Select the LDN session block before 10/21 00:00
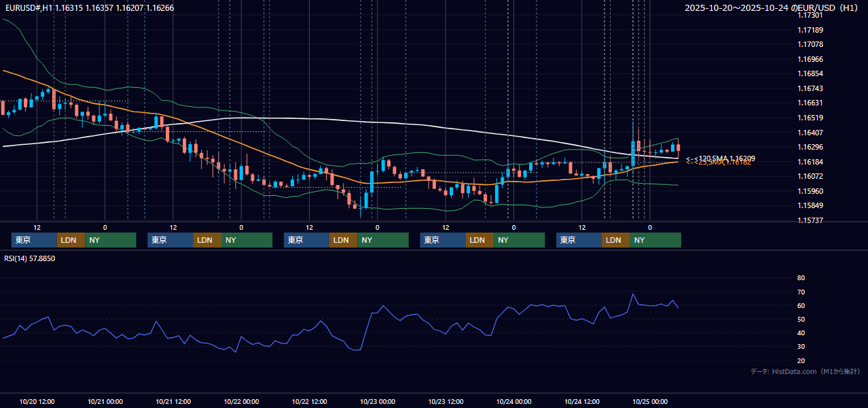This screenshot has width=868, height=408. click(71, 240)
